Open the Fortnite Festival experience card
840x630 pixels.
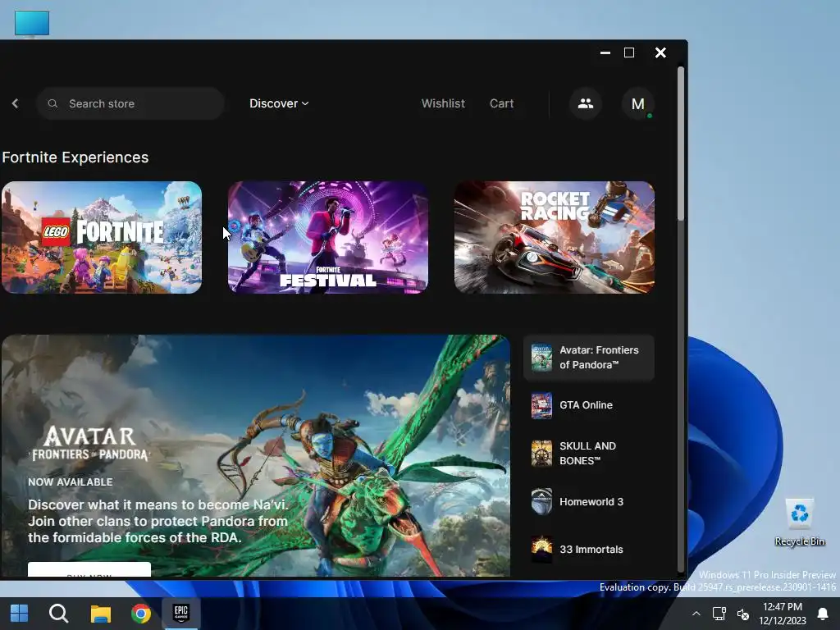[x=328, y=237]
